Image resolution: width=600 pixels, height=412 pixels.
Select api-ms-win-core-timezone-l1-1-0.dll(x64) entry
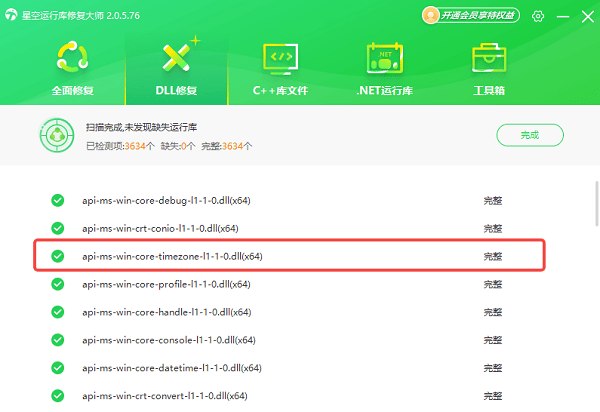pos(172,256)
